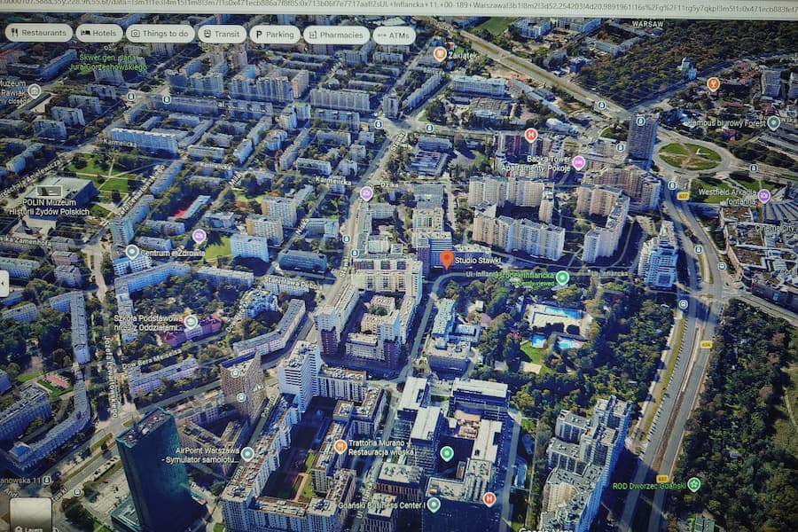The image size is (798, 532).
Task: Select green pin right of Trattoria Murano
Action: click(x=446, y=453)
